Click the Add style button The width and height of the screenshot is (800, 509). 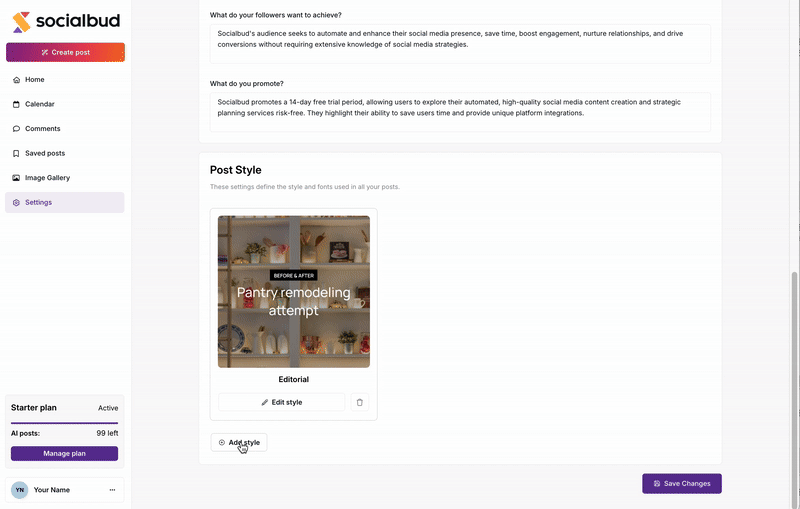pyautogui.click(x=239, y=442)
